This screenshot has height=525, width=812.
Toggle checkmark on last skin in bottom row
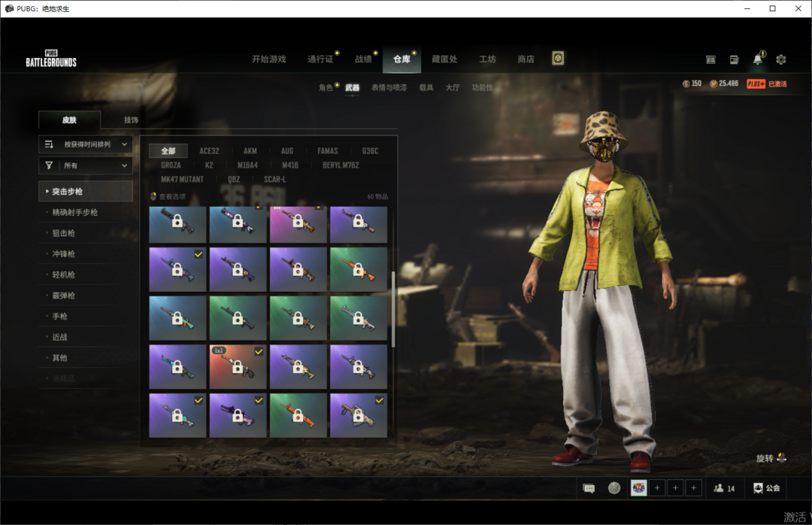coord(380,400)
